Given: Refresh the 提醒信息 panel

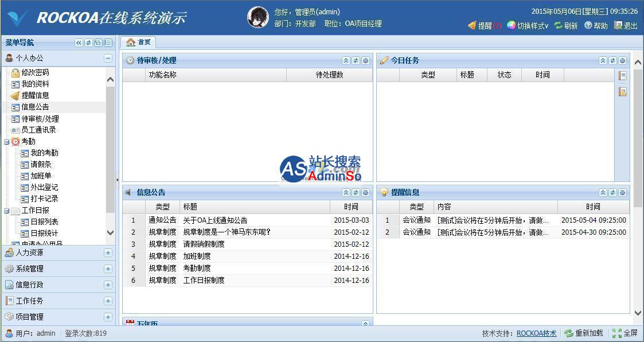Looking at the screenshot, I should click(613, 193).
